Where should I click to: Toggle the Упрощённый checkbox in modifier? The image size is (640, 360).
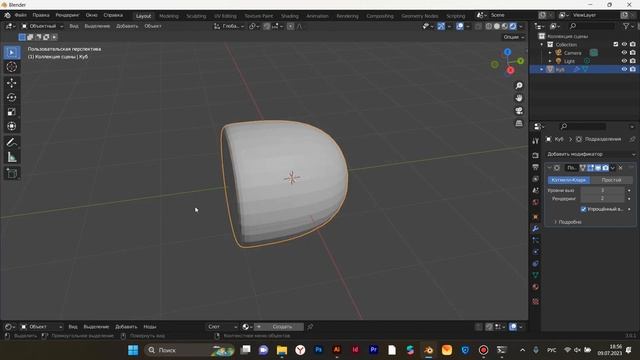pos(583,209)
